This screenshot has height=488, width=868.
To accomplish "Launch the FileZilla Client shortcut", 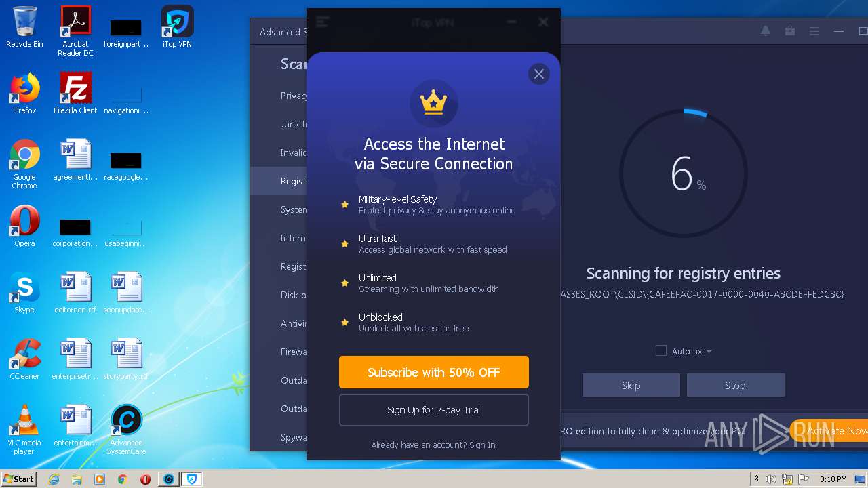I will 75,94.
